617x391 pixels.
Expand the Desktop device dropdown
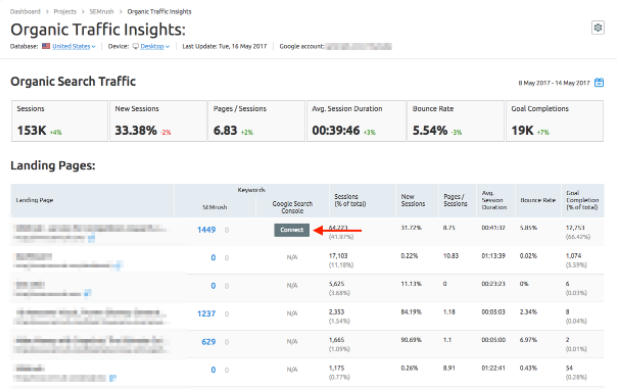[155, 46]
